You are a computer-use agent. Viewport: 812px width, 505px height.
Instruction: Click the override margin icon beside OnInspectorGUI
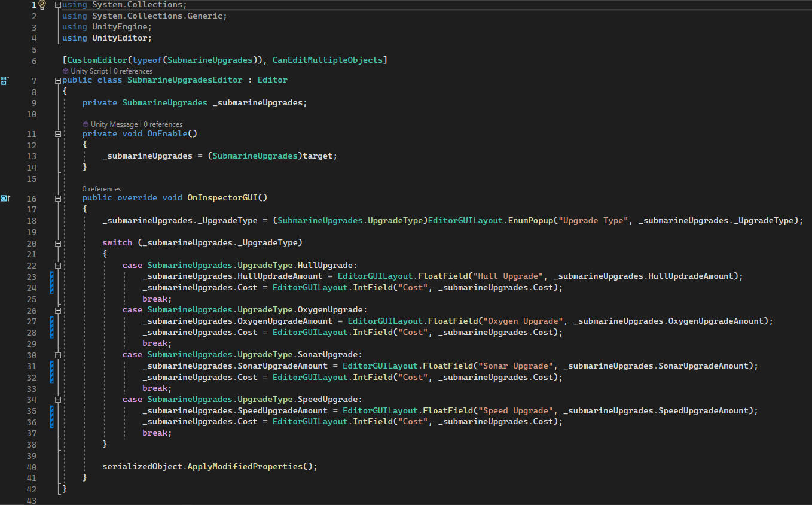tap(5, 198)
